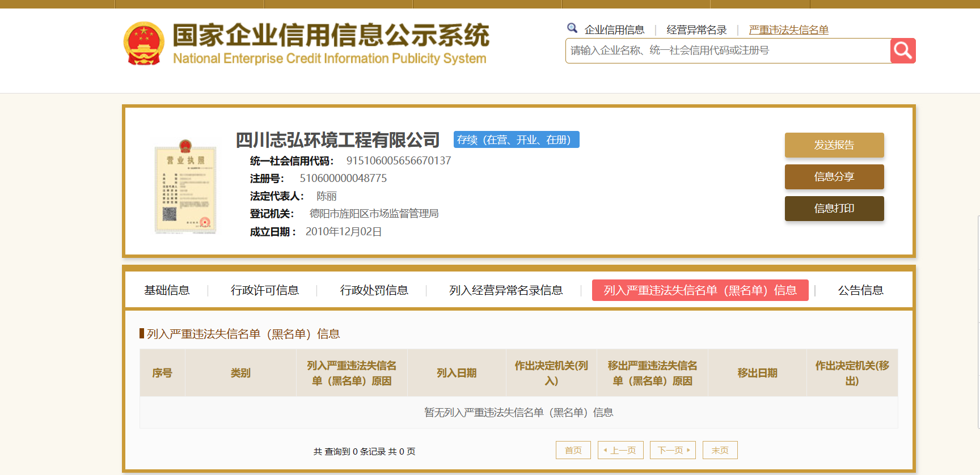Click the 国家企业信用信息公示系统 site title
Screen dimensions: 980x475
point(331,35)
